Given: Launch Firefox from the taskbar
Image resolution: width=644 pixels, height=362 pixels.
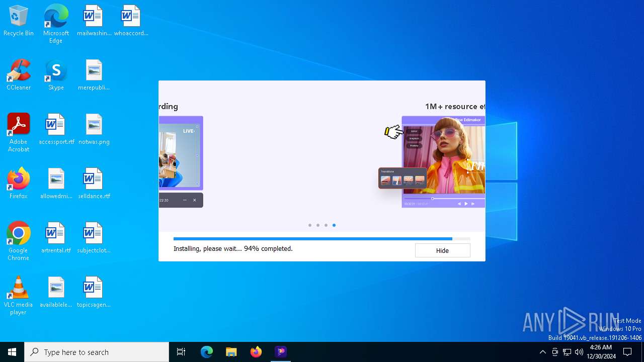Looking at the screenshot, I should [256, 352].
